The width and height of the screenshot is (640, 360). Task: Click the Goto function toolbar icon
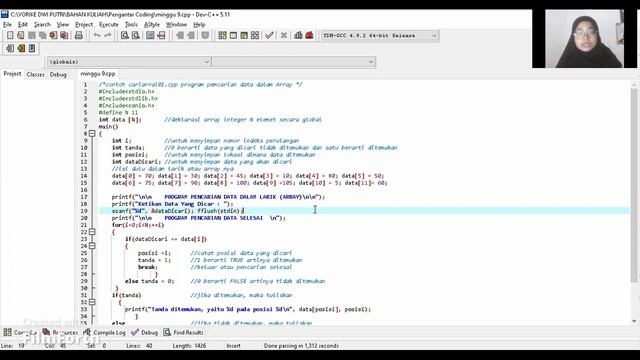(150, 36)
